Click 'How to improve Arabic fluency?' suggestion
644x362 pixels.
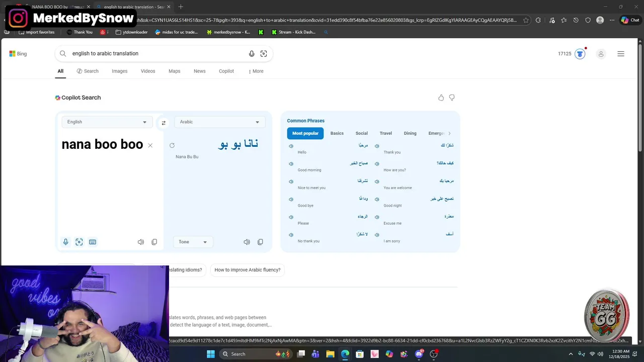248,270
